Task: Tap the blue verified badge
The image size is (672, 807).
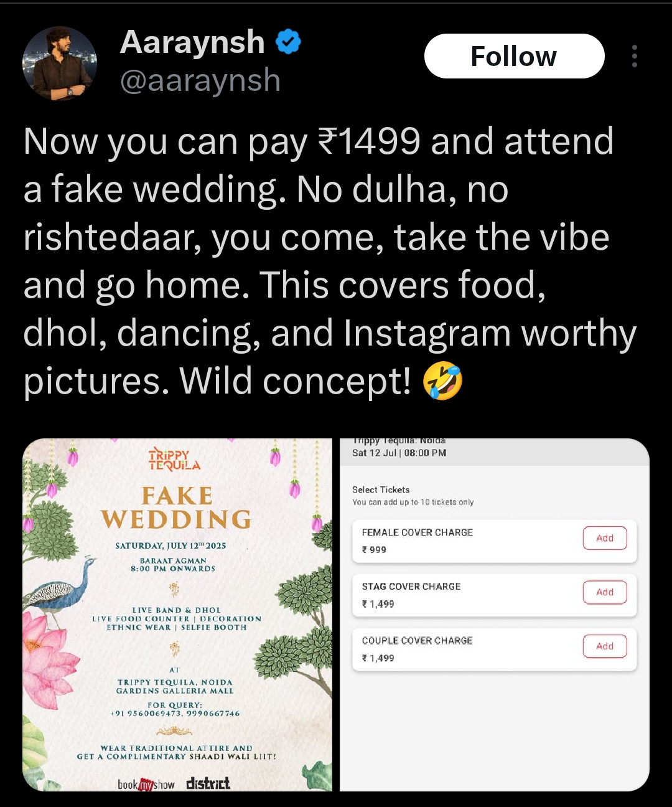Action: (288, 42)
